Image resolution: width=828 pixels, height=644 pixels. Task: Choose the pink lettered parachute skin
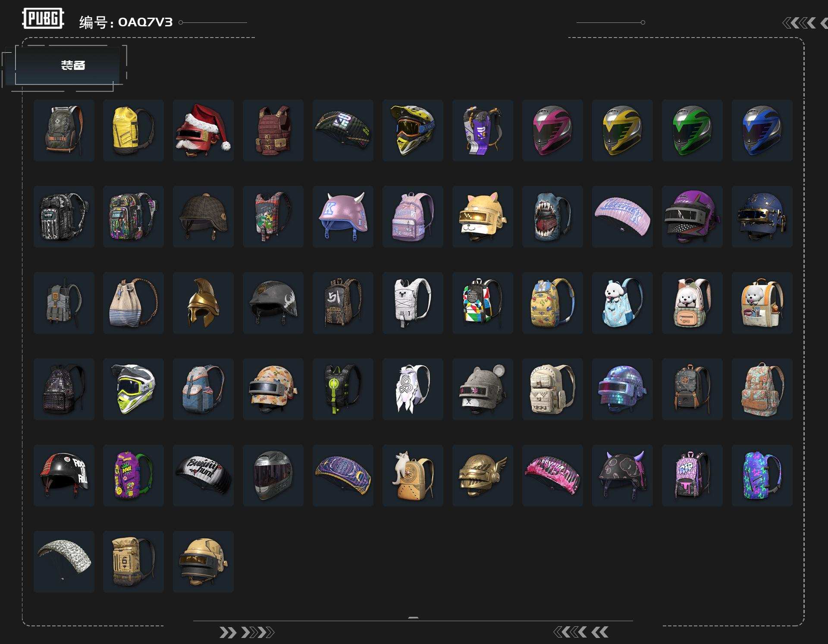(x=622, y=217)
